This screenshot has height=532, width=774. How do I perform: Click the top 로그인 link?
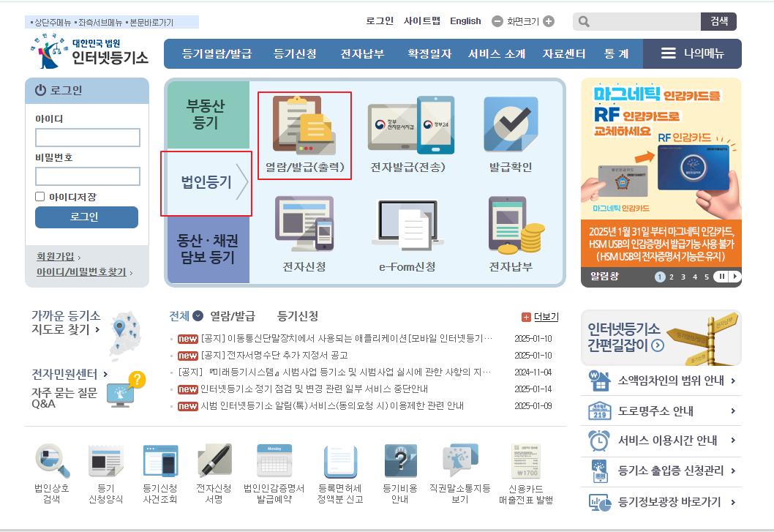tap(380, 20)
